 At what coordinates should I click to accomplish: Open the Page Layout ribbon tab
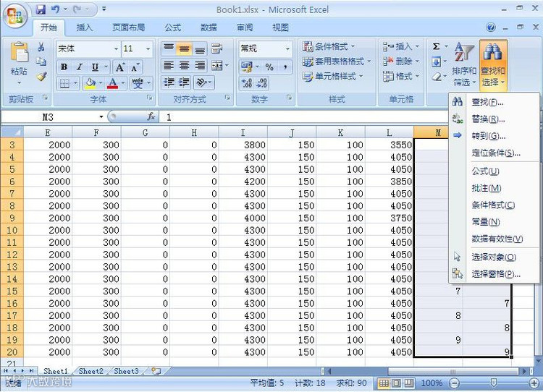[x=129, y=27]
